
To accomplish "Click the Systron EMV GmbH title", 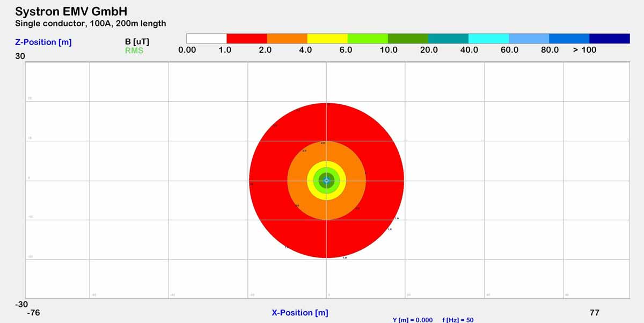I will [x=71, y=11].
